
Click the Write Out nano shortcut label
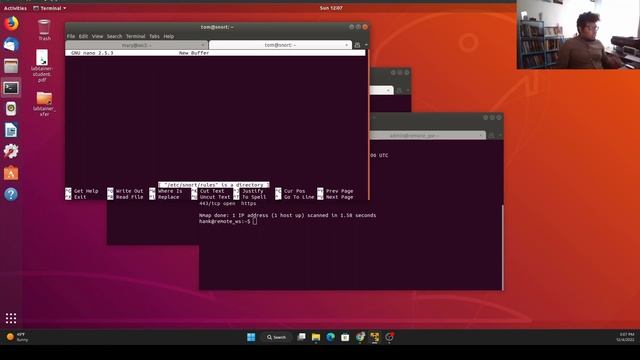pos(129,191)
